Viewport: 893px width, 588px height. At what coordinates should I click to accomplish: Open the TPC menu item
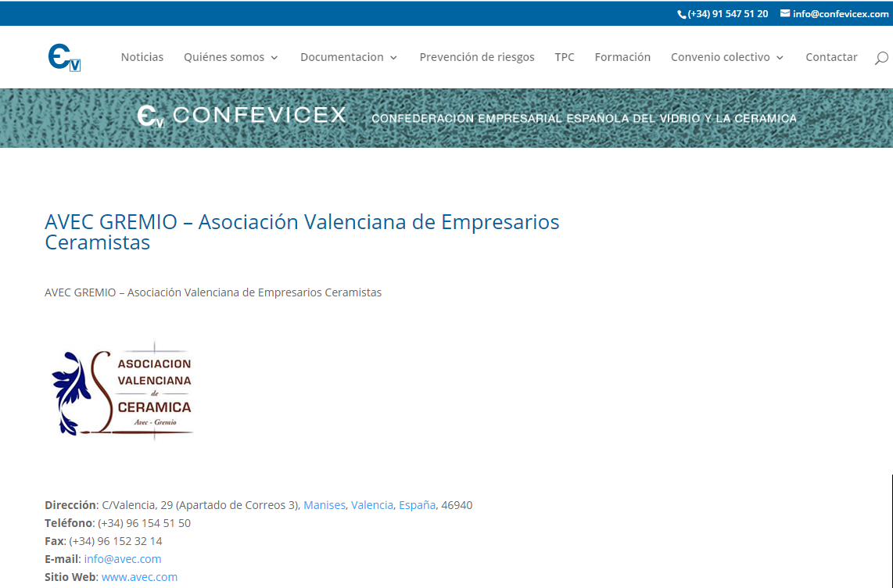click(x=565, y=57)
